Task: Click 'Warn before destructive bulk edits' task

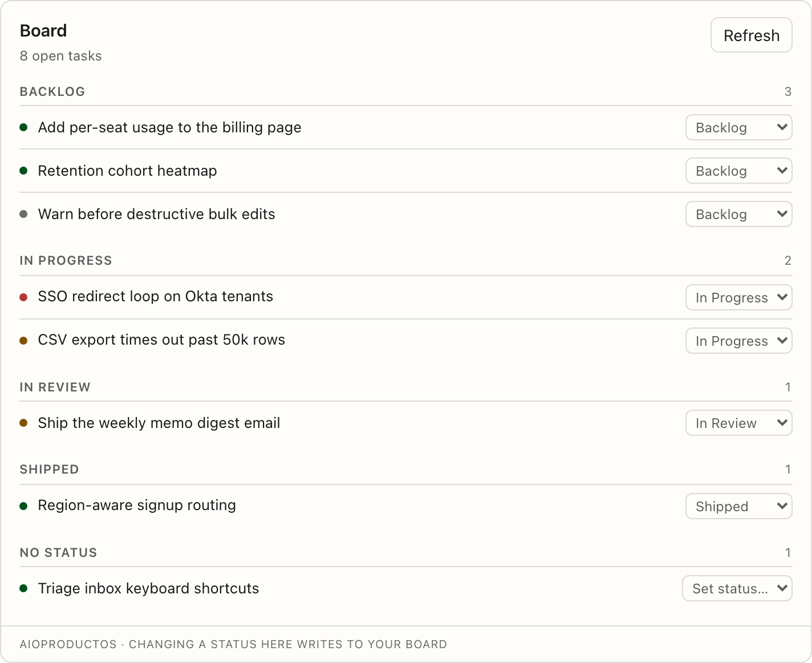Action: [x=156, y=214]
